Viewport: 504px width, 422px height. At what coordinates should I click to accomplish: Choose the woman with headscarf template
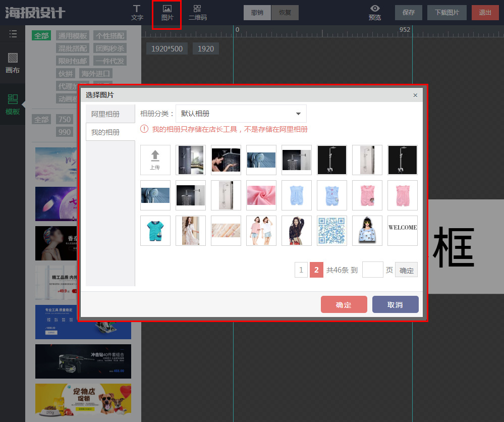point(56,243)
